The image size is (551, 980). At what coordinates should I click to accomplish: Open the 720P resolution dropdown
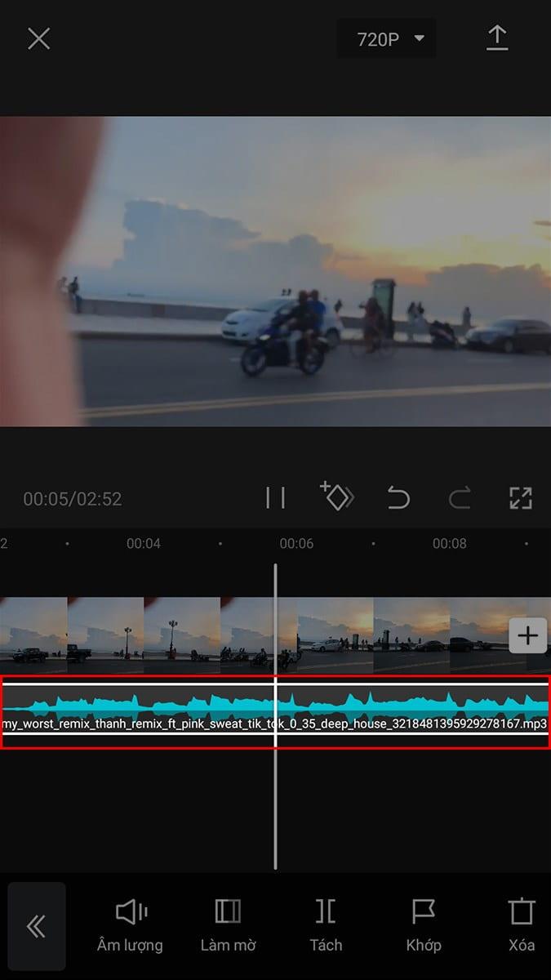(x=387, y=39)
